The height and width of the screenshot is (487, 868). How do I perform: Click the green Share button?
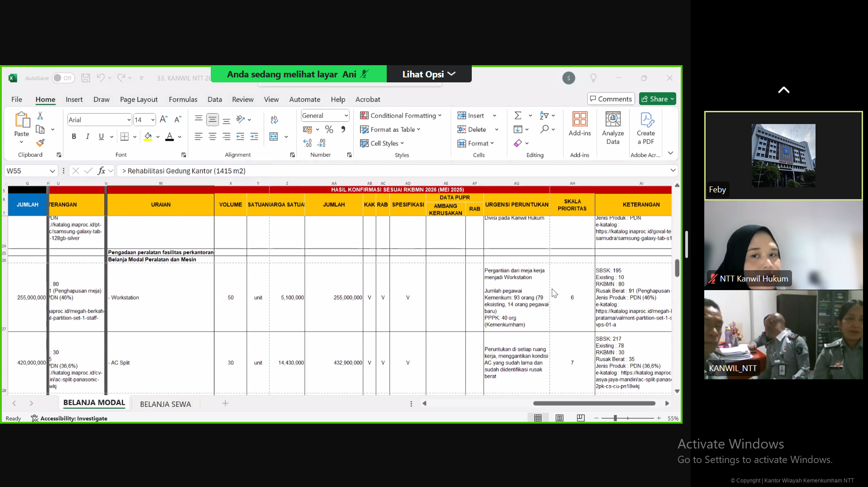(x=657, y=99)
